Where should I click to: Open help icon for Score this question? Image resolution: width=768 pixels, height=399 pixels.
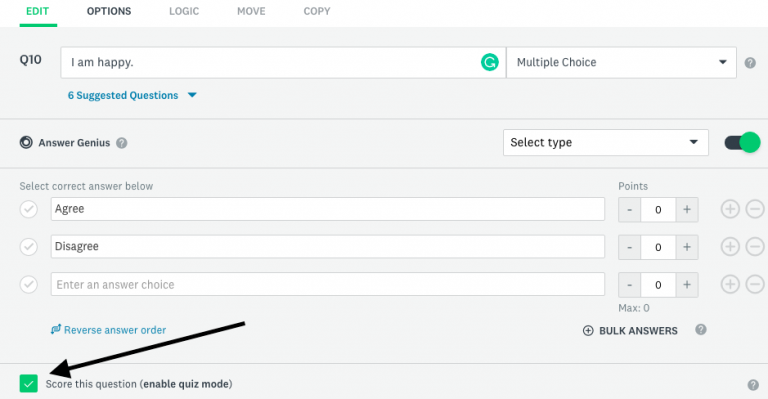coord(753,385)
